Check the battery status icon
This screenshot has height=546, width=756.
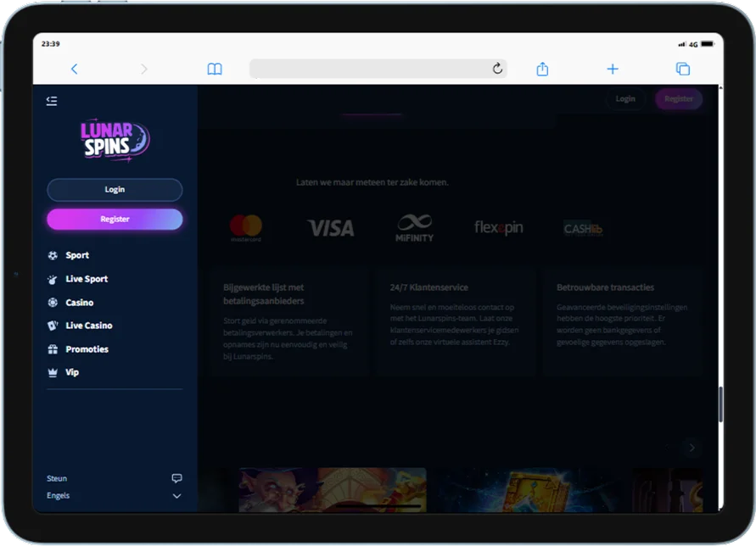pyautogui.click(x=708, y=44)
